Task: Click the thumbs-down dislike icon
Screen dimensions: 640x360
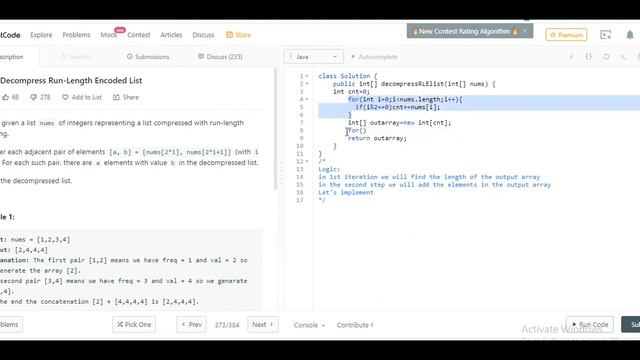Action: pyautogui.click(x=33, y=97)
